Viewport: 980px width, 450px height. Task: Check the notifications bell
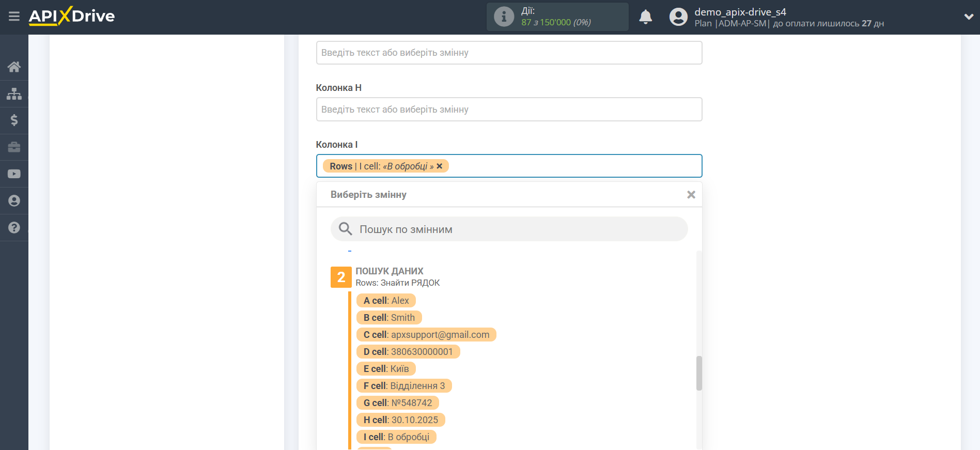[645, 17]
